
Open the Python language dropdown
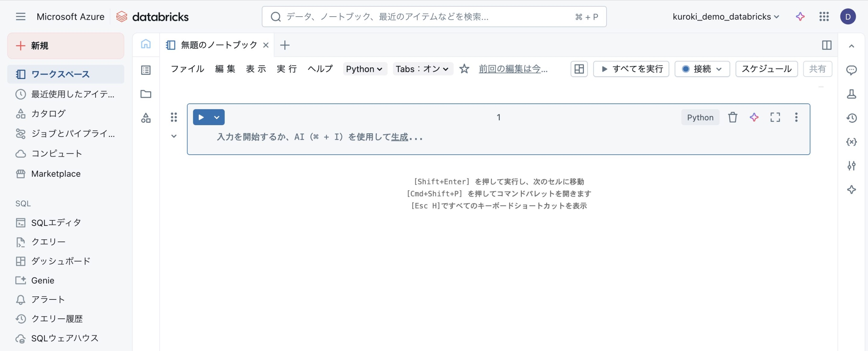coord(364,69)
